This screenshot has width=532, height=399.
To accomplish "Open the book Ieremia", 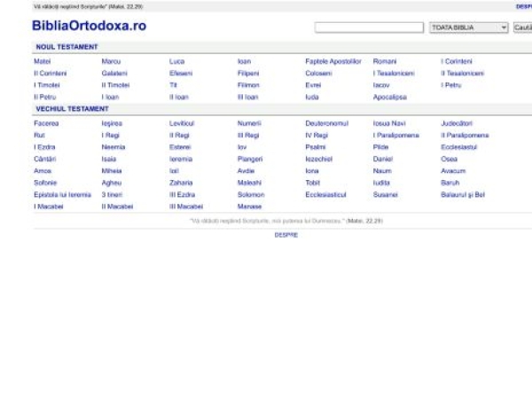I will 181,159.
